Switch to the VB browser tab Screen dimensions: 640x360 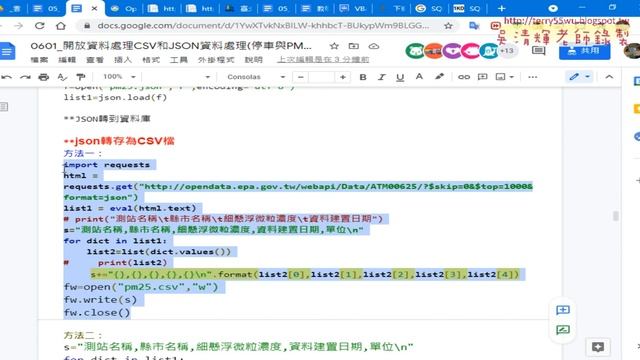tap(353, 8)
